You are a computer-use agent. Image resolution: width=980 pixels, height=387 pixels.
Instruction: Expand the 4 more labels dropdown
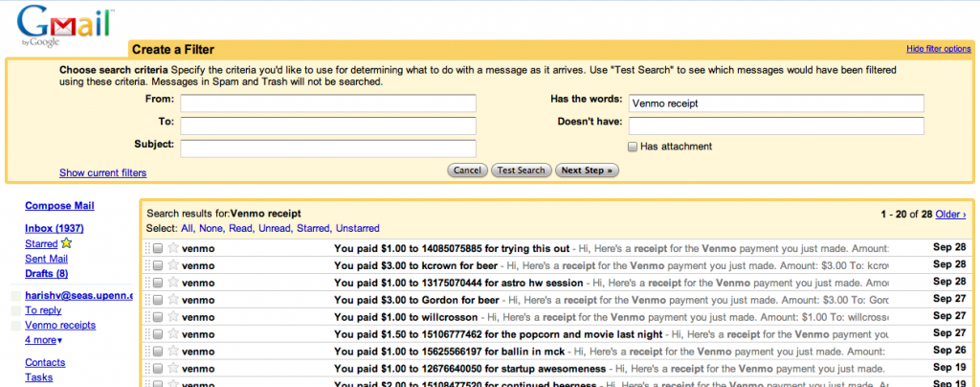click(x=44, y=340)
